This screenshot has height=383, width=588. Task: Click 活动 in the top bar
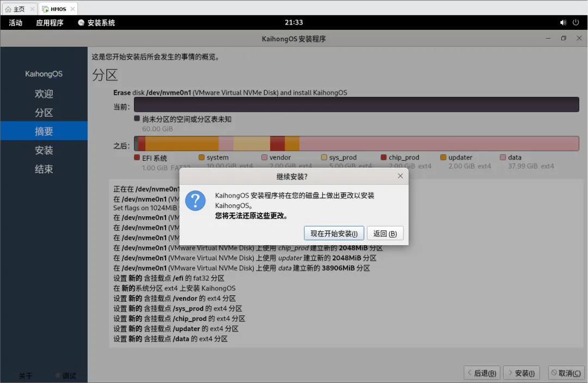click(15, 22)
